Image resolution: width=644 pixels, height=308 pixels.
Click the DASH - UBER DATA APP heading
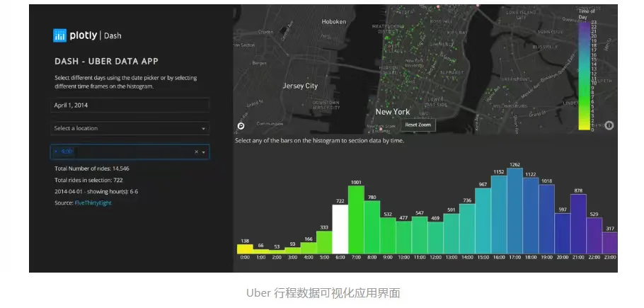[x=106, y=61]
